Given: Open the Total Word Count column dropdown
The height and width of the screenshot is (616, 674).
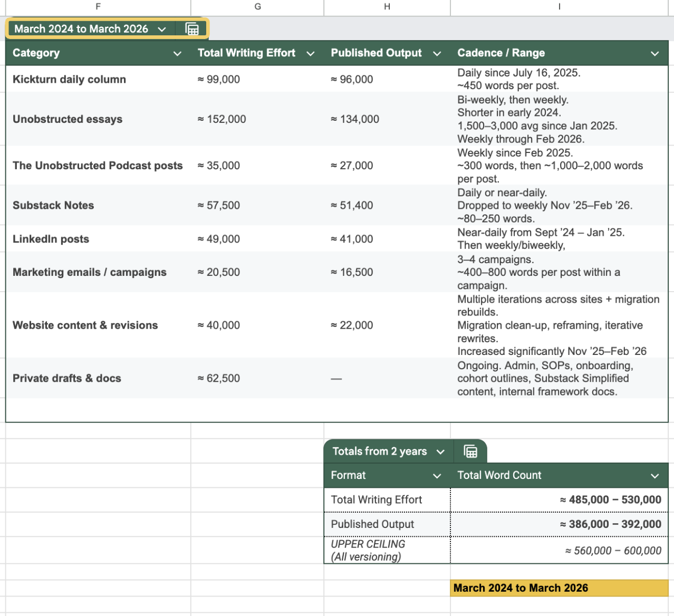Looking at the screenshot, I should (x=654, y=476).
